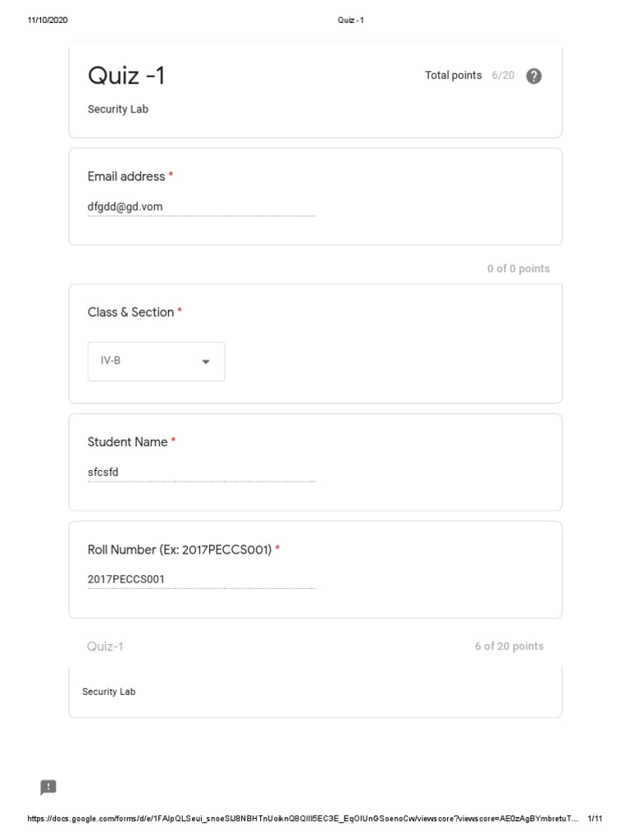Image resolution: width=630 pixels, height=840 pixels.
Task: Click the Student Name field with sfcsfd
Action: (201, 472)
